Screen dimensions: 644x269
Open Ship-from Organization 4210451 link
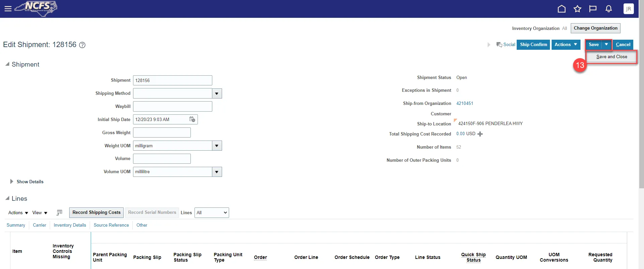(465, 104)
